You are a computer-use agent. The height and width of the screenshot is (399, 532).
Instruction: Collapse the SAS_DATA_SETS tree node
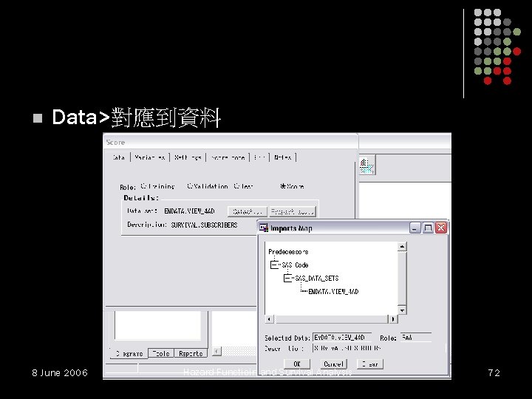pyautogui.click(x=287, y=279)
